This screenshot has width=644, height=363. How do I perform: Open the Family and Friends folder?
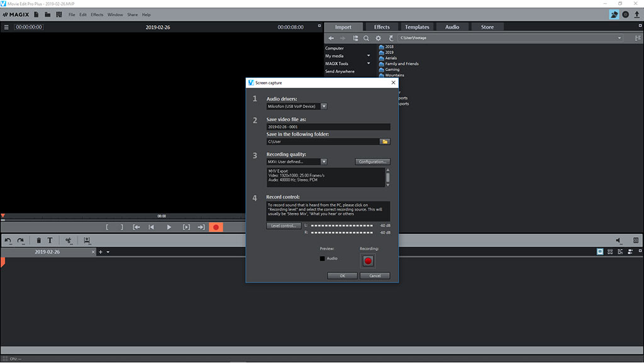[399, 64]
